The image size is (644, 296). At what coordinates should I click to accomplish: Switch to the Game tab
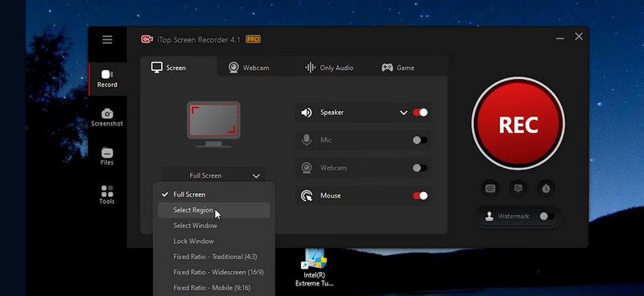tap(398, 68)
